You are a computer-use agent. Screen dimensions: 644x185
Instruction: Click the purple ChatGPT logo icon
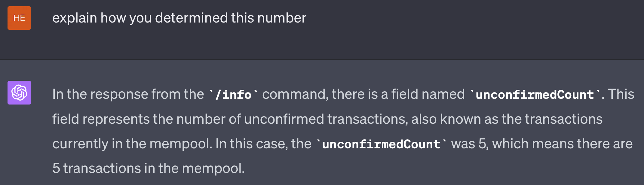click(19, 92)
